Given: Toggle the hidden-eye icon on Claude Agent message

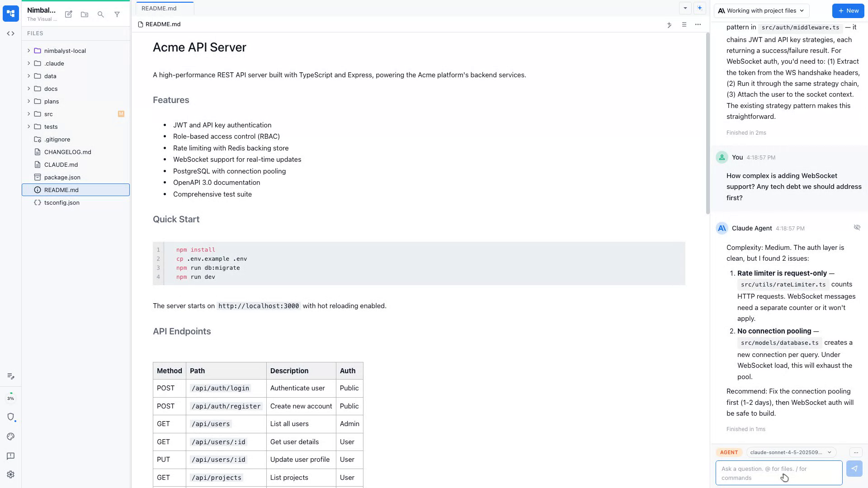Looking at the screenshot, I should [857, 227].
